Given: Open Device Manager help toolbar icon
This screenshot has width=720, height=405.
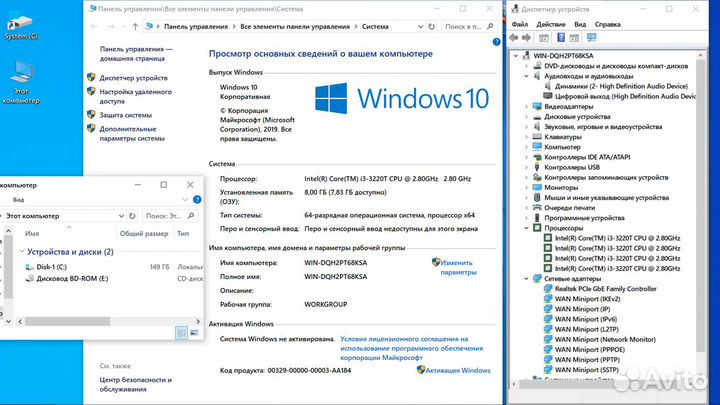Looking at the screenshot, I should point(561,38).
